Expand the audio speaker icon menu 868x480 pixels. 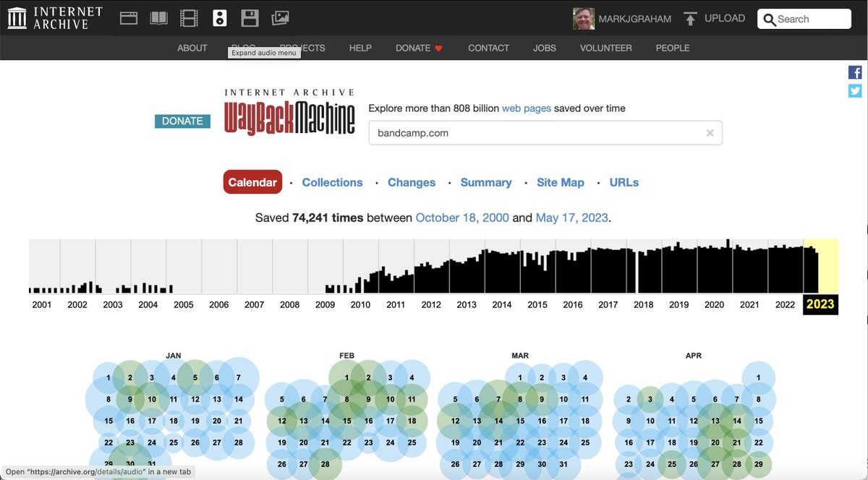click(x=220, y=18)
